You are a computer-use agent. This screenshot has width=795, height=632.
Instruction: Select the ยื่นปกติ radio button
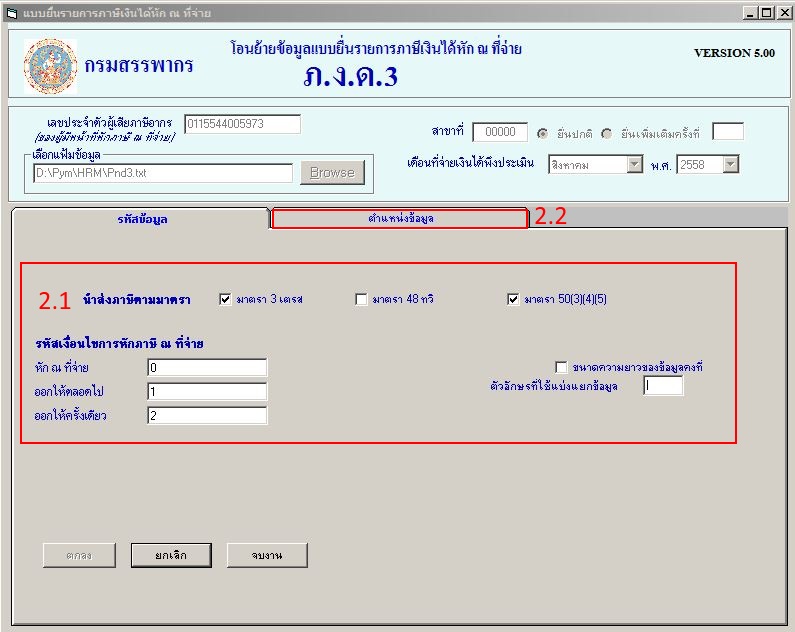(543, 133)
